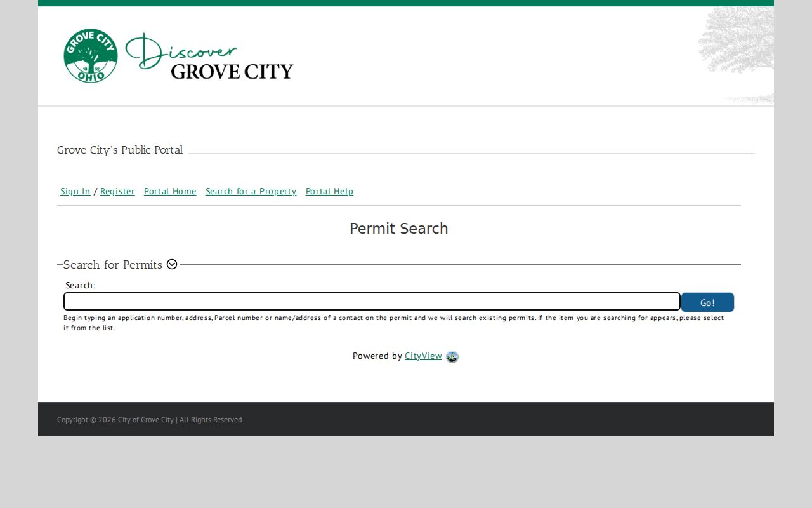Open the Register link
This screenshot has width=812, height=508.
tap(117, 191)
